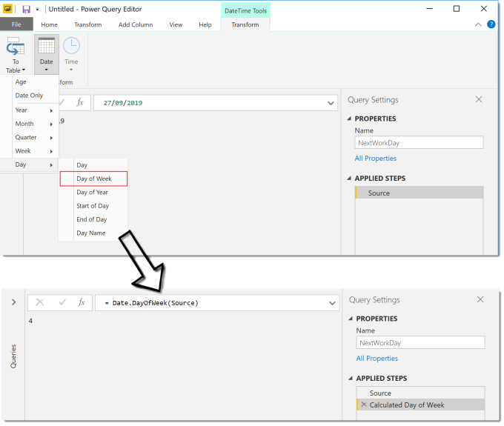Open the quick access toolbar dropdown arrow
Image resolution: width=504 pixels, height=426 pixels.
37,10
